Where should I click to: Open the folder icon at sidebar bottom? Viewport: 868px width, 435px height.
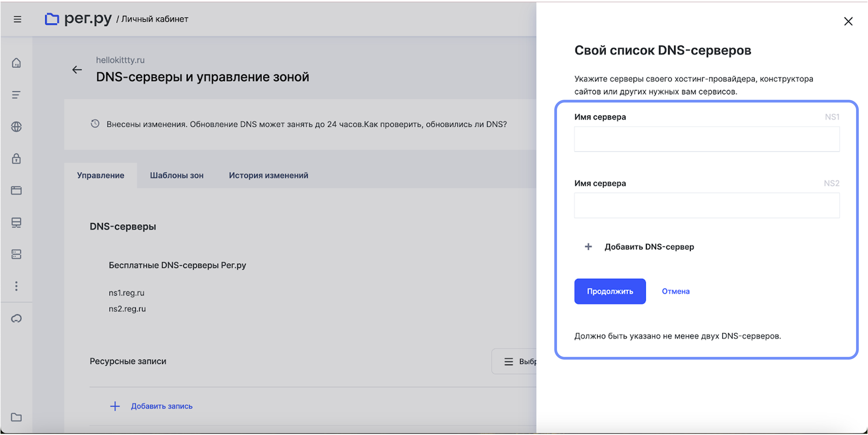[16, 417]
